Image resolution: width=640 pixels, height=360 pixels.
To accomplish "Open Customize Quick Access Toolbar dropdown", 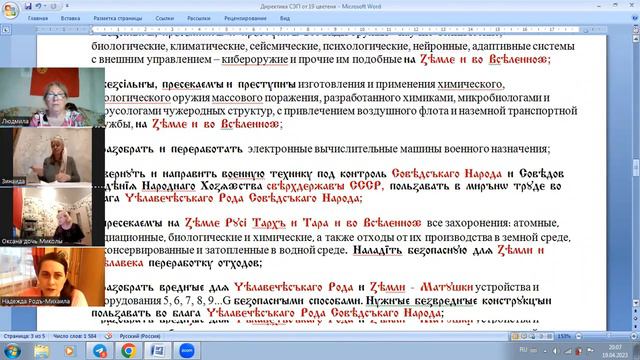I will click(67, 6).
